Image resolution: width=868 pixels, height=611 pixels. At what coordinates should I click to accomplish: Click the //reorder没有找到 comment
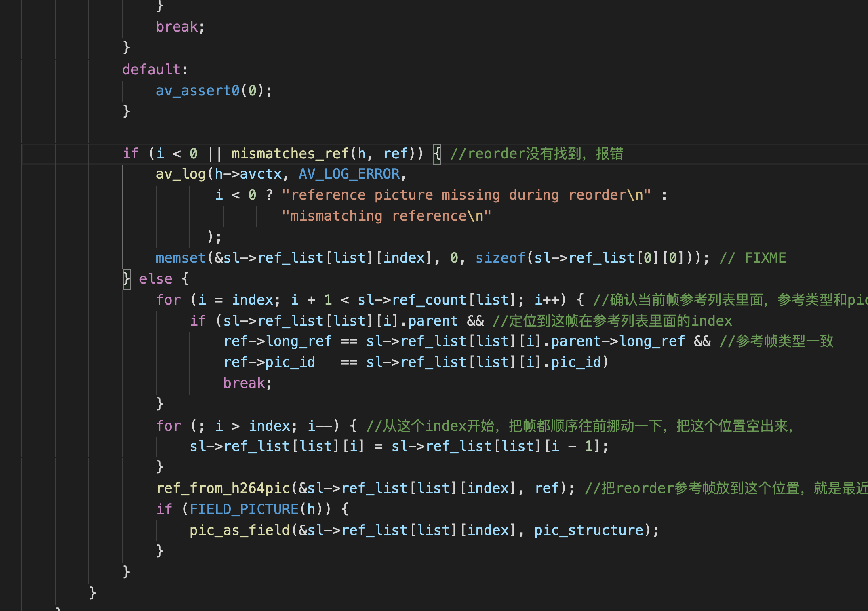tap(537, 154)
